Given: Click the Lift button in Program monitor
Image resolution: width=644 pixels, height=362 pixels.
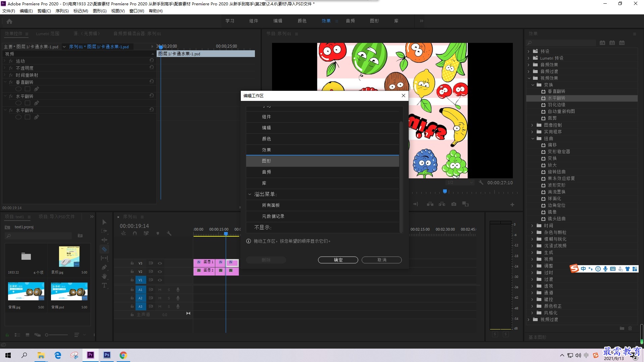Looking at the screenshot, I should (430, 204).
